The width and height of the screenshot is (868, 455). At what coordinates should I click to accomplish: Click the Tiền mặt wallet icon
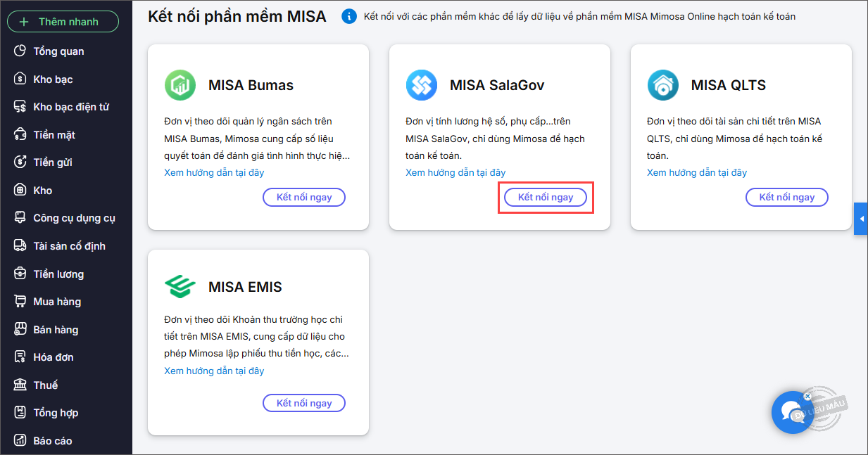(20, 134)
